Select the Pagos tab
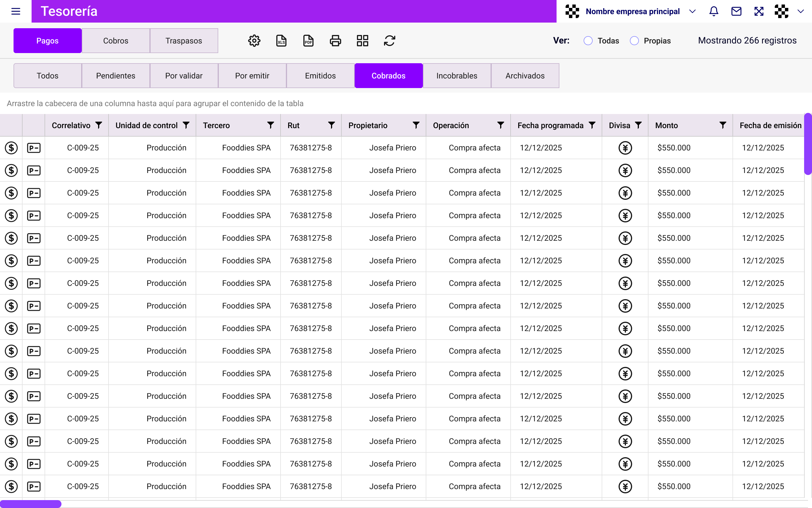This screenshot has height=508, width=812. pyautogui.click(x=47, y=41)
